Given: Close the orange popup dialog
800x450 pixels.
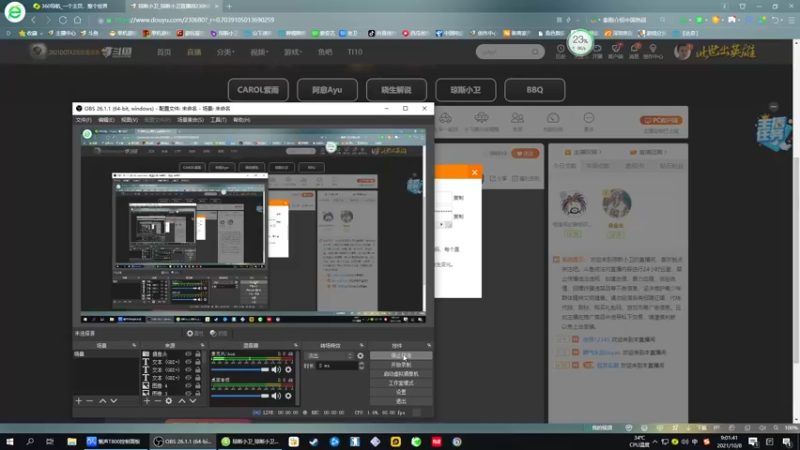Looking at the screenshot, I should 474,172.
